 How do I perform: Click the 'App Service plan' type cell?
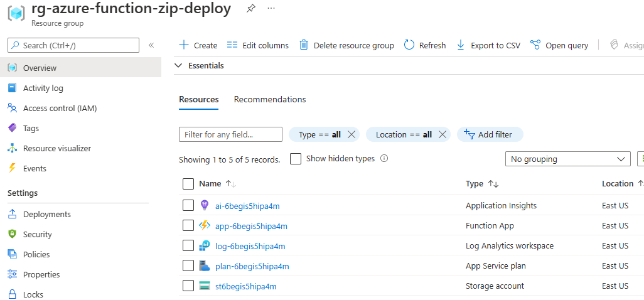point(496,266)
